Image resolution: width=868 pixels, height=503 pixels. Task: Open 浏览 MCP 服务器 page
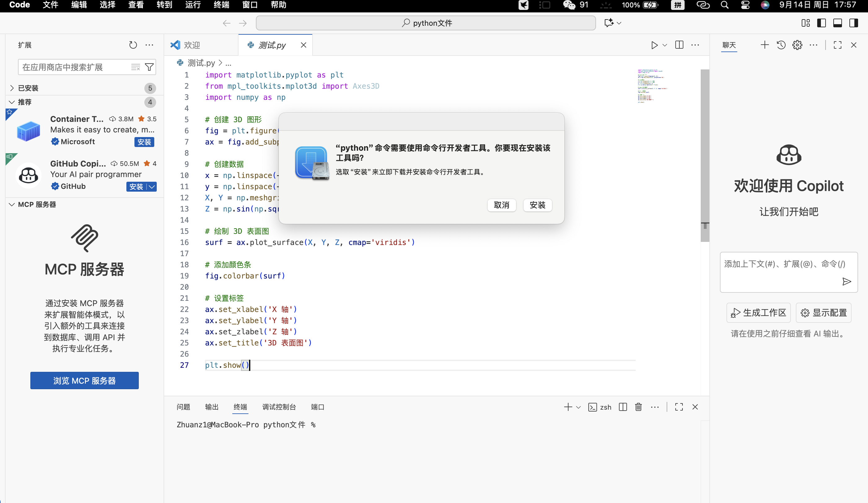pyautogui.click(x=84, y=380)
